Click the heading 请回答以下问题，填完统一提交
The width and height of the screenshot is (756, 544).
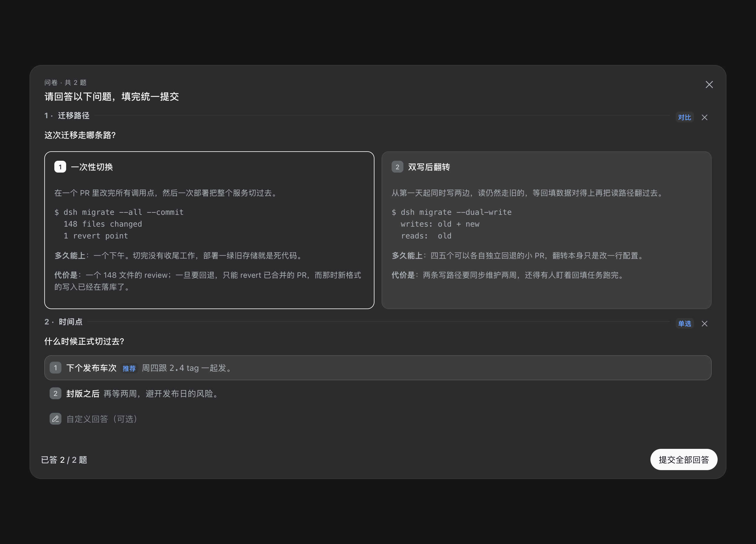click(112, 97)
